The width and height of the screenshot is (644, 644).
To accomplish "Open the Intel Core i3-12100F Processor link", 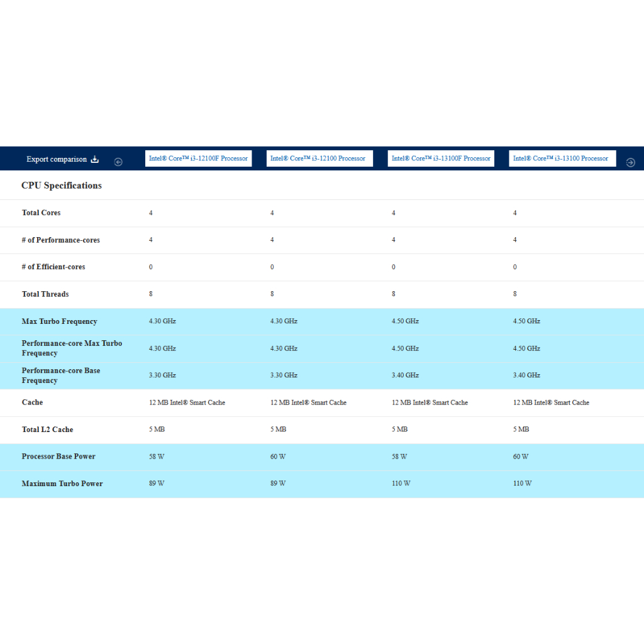I will 198,158.
